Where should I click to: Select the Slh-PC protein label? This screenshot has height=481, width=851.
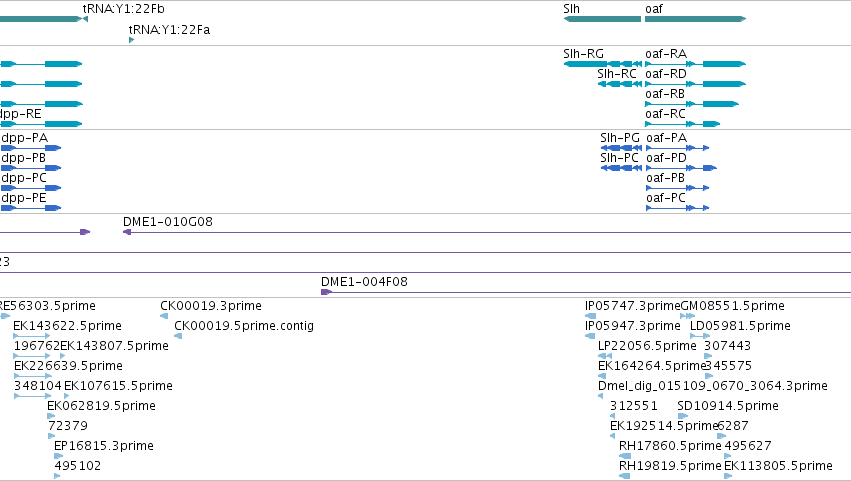pos(619,158)
